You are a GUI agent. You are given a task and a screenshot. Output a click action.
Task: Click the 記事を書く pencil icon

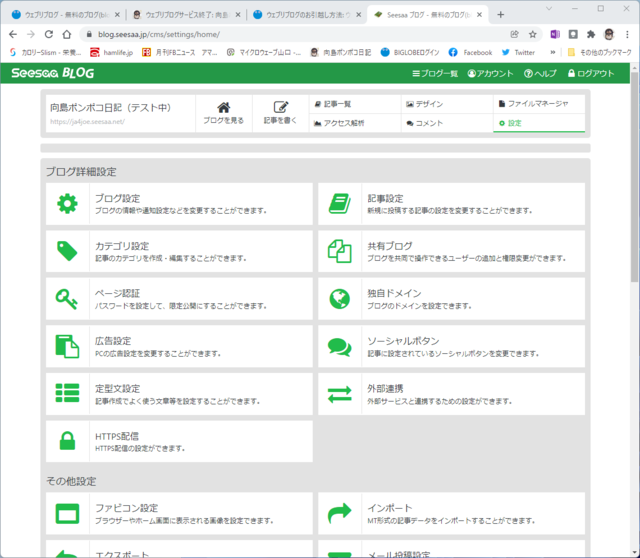[280, 107]
